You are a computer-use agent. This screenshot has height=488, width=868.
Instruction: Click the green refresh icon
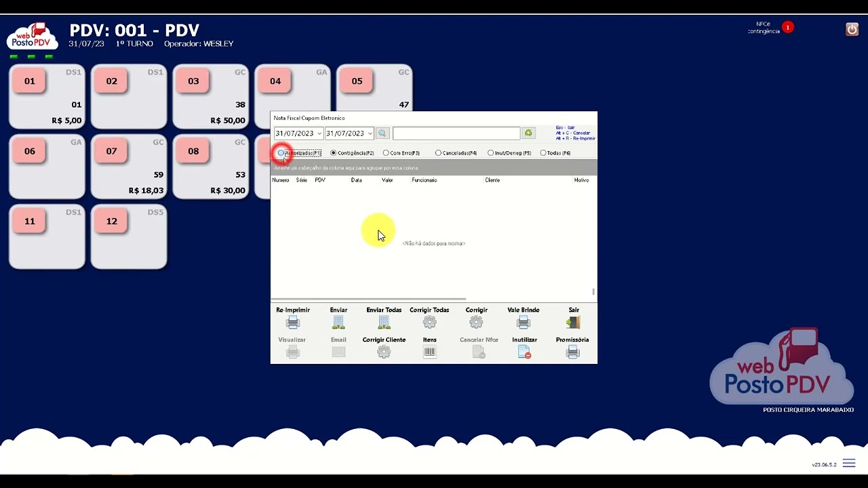528,134
